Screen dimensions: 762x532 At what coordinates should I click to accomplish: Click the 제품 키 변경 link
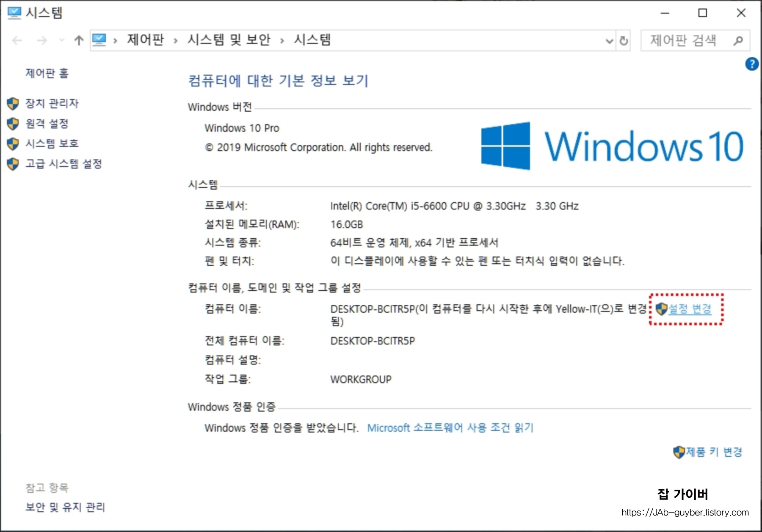click(714, 452)
